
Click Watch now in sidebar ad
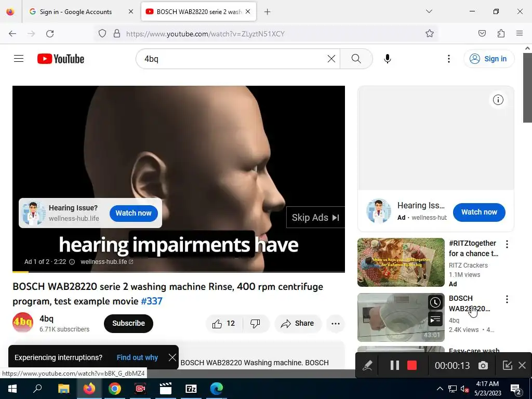[x=479, y=212]
